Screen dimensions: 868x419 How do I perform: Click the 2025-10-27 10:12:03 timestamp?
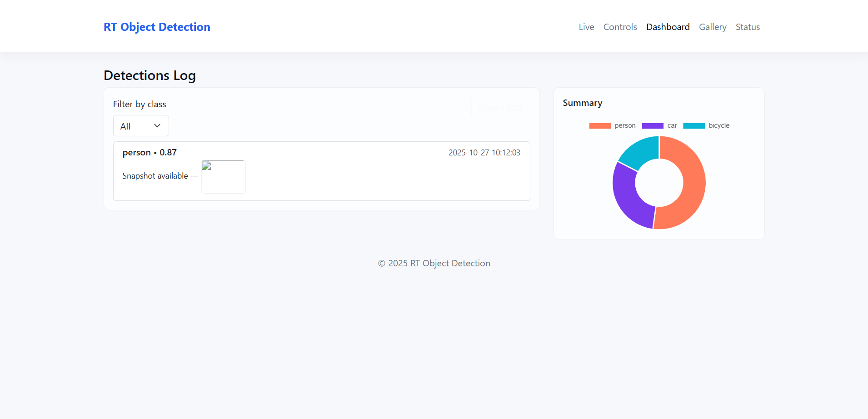click(x=484, y=153)
